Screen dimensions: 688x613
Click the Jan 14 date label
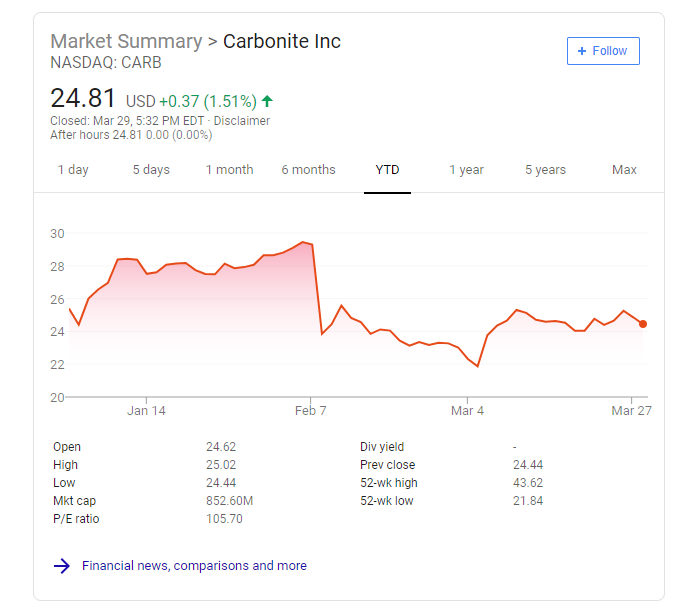(147, 411)
